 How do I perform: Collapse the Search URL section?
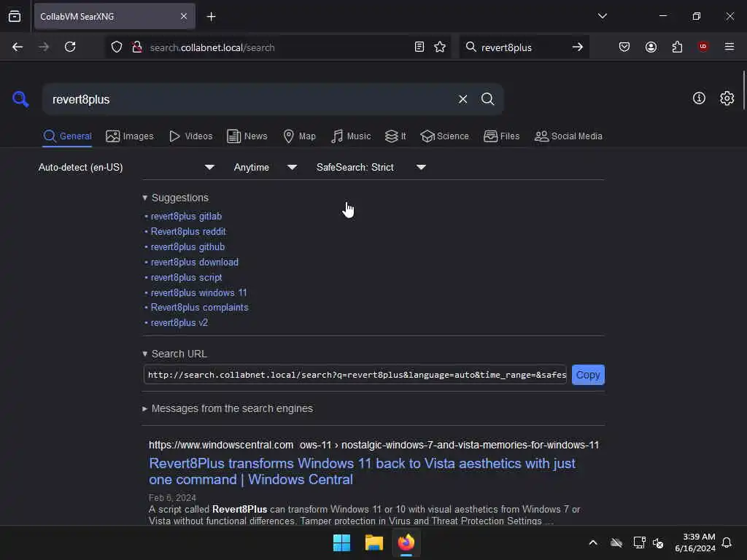point(174,354)
